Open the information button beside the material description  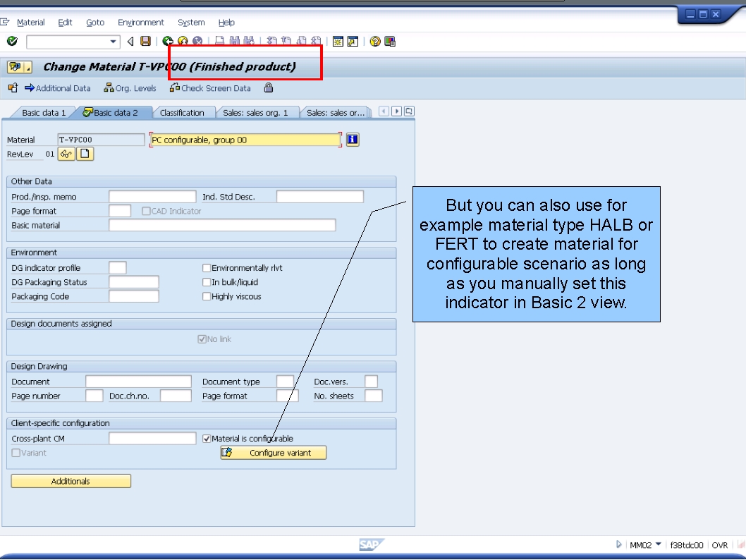tap(352, 139)
